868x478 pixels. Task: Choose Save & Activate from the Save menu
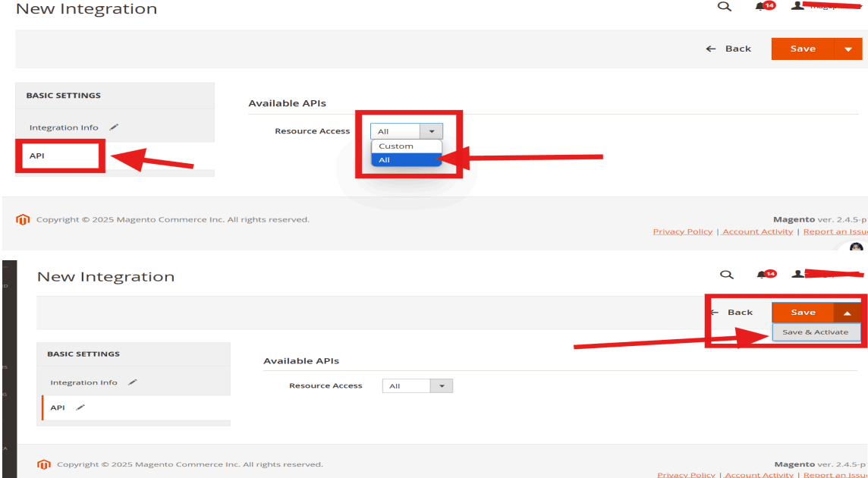point(816,332)
